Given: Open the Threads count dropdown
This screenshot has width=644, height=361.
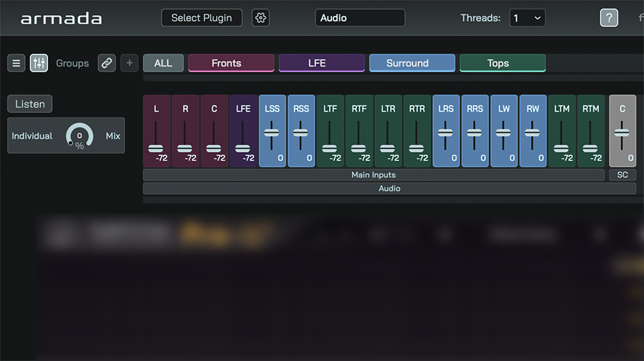Looking at the screenshot, I should pyautogui.click(x=527, y=18).
